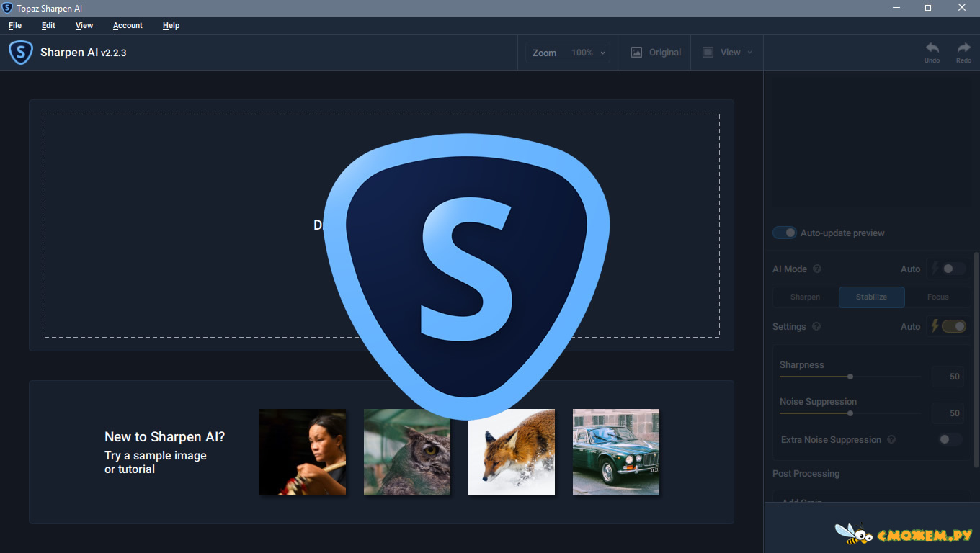Click the right panel vertical scrollbar
Screen dimensions: 980x553
pyautogui.click(x=976, y=360)
